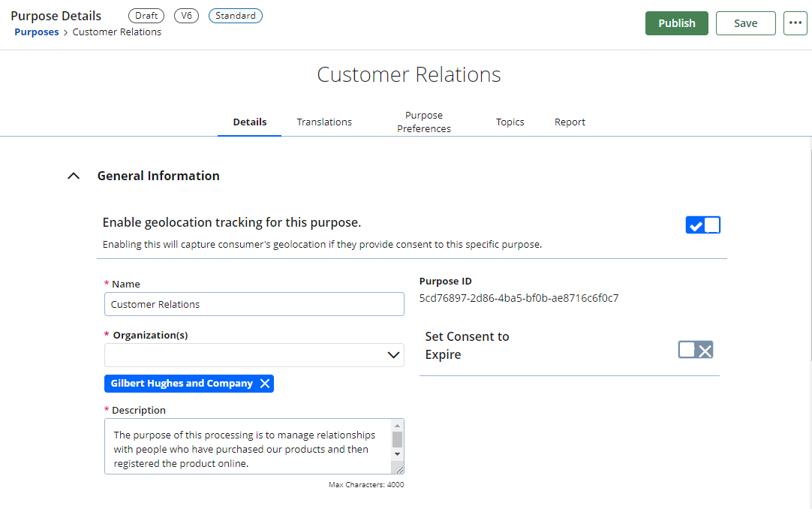This screenshot has height=509, width=812.
Task: Open the Topics tab
Action: (x=510, y=122)
